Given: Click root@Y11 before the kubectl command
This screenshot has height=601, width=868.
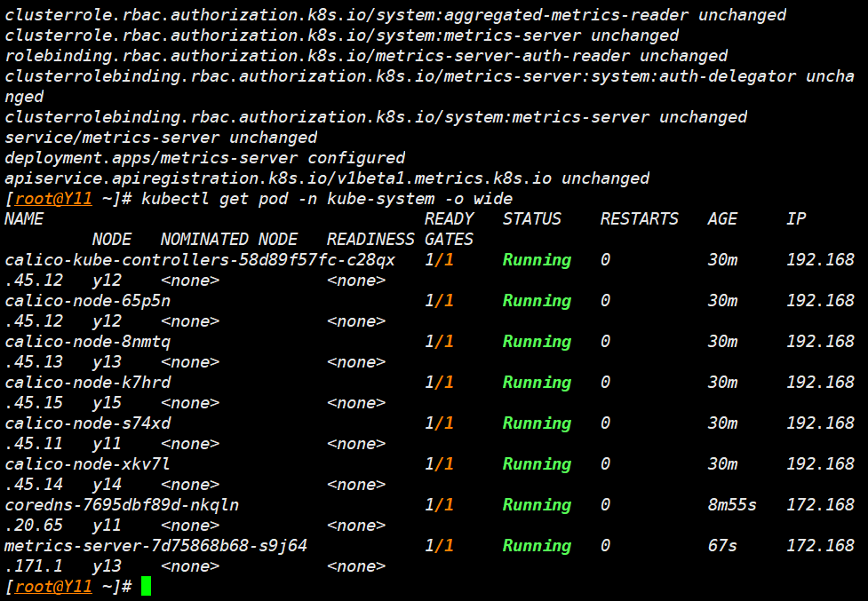Looking at the screenshot, I should tap(53, 199).
